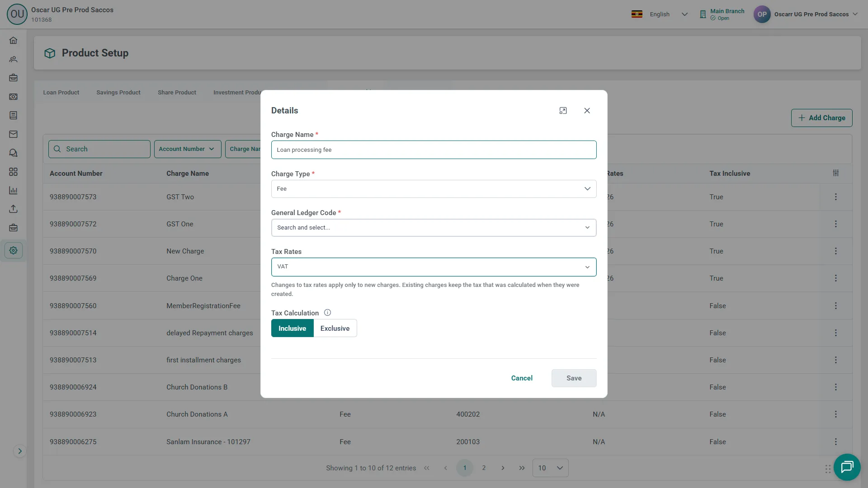Click the briefcase icon below Members icon
The height and width of the screenshot is (488, 868).
13,78
